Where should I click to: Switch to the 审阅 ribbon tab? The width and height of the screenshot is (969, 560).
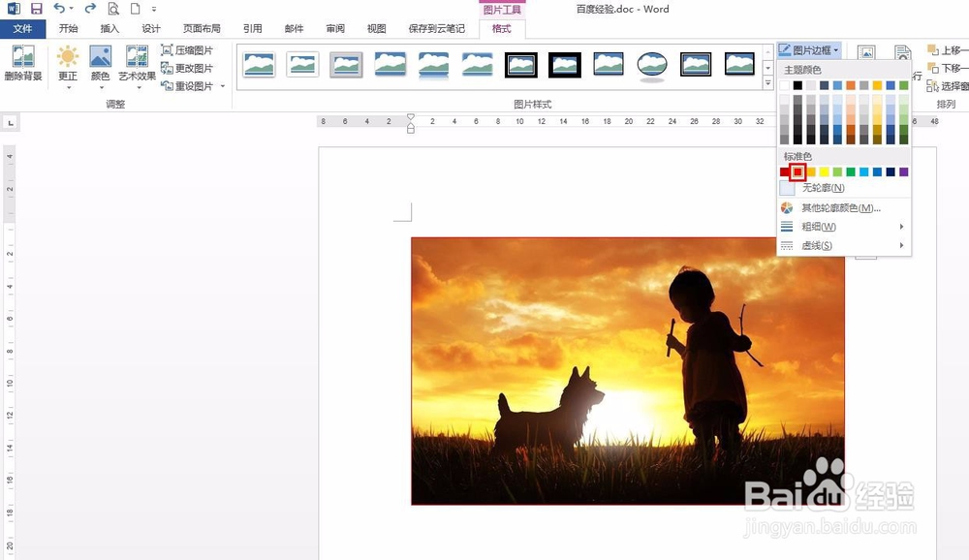335,28
